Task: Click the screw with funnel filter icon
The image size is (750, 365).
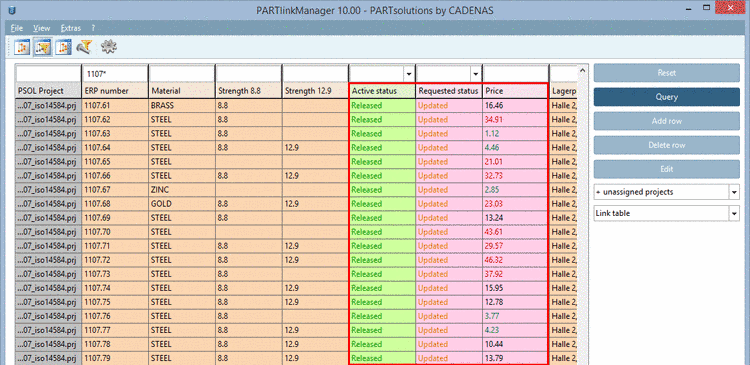Action: click(x=85, y=47)
